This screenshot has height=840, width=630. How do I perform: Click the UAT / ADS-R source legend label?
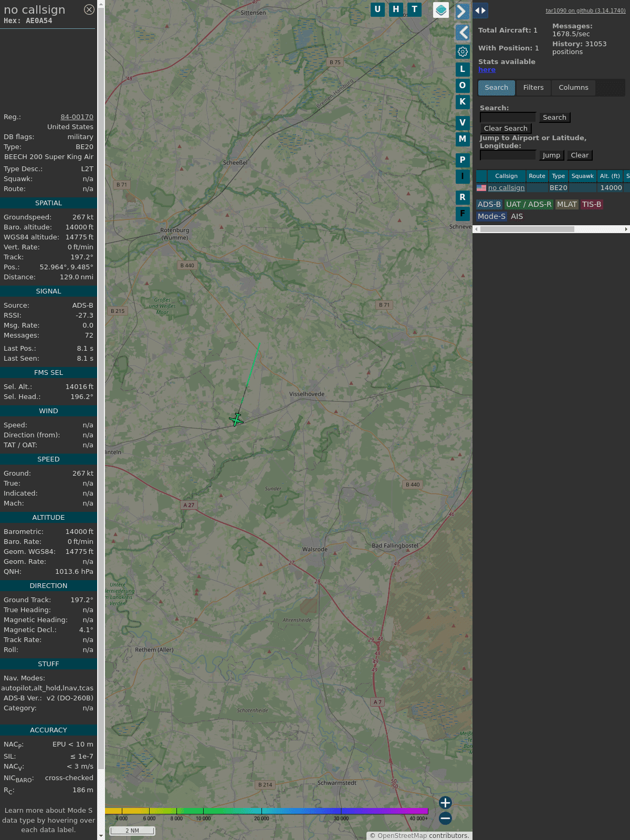tap(529, 205)
